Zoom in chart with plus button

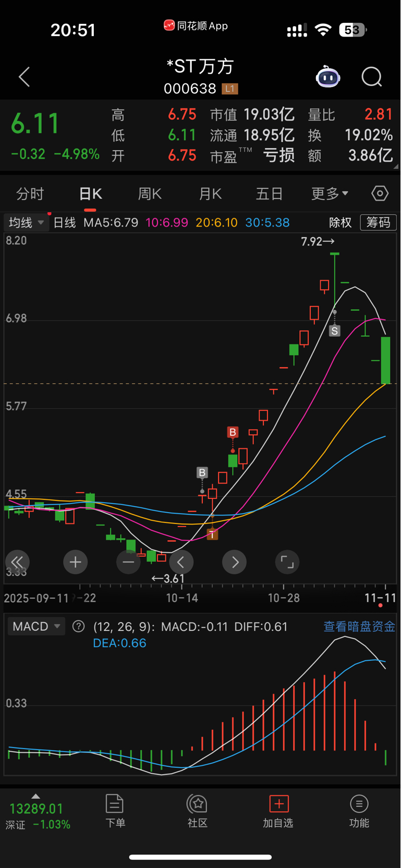pos(75,562)
